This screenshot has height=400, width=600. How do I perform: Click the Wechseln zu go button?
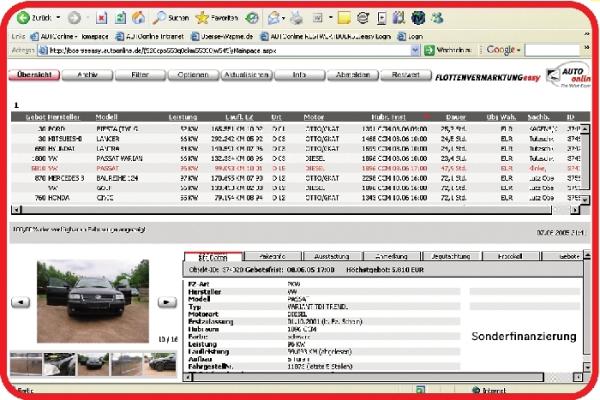pyautogui.click(x=445, y=50)
